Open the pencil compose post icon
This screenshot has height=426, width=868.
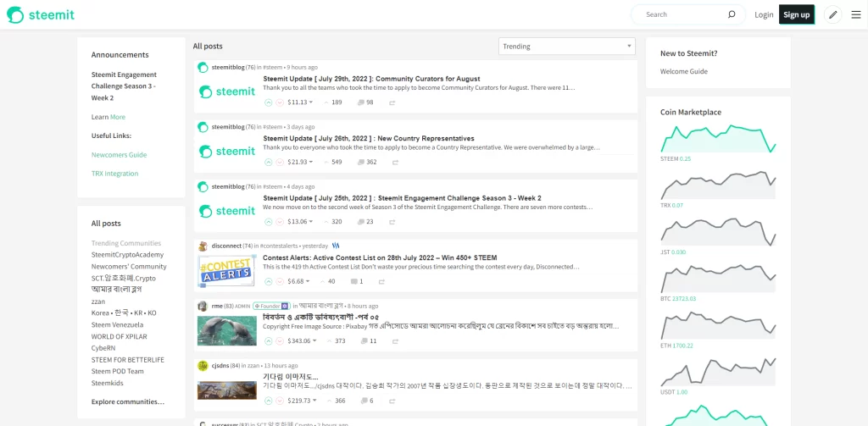(x=832, y=15)
